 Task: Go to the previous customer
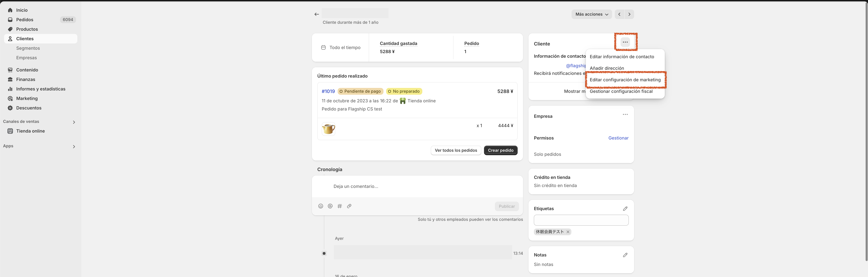(x=619, y=14)
